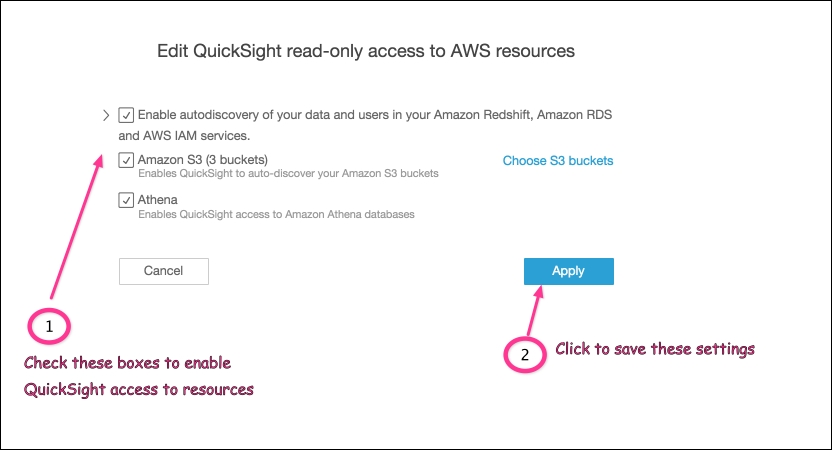This screenshot has height=450, width=832.
Task: Click the pink arrow pointing to checkboxes
Action: (76, 227)
